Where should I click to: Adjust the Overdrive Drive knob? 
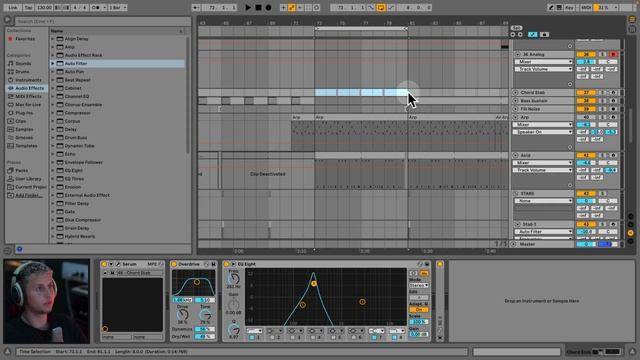click(x=182, y=315)
